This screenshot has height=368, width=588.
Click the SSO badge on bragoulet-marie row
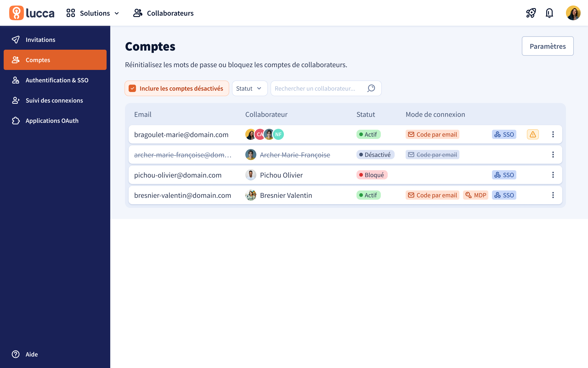[x=504, y=134]
